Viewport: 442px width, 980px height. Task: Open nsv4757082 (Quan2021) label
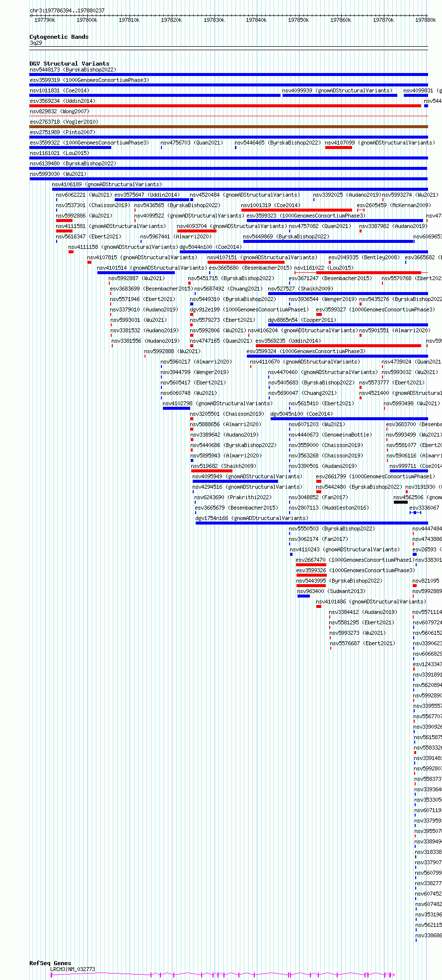320,226
